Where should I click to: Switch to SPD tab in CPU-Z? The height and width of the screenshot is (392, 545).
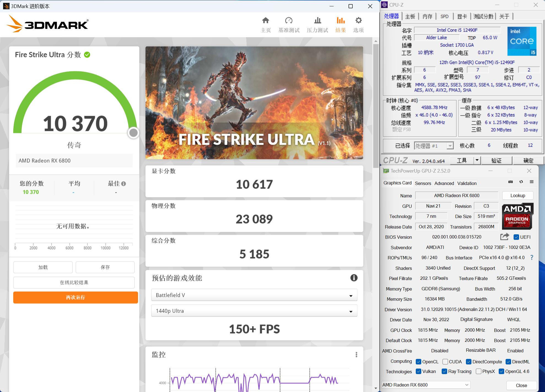tap(444, 17)
